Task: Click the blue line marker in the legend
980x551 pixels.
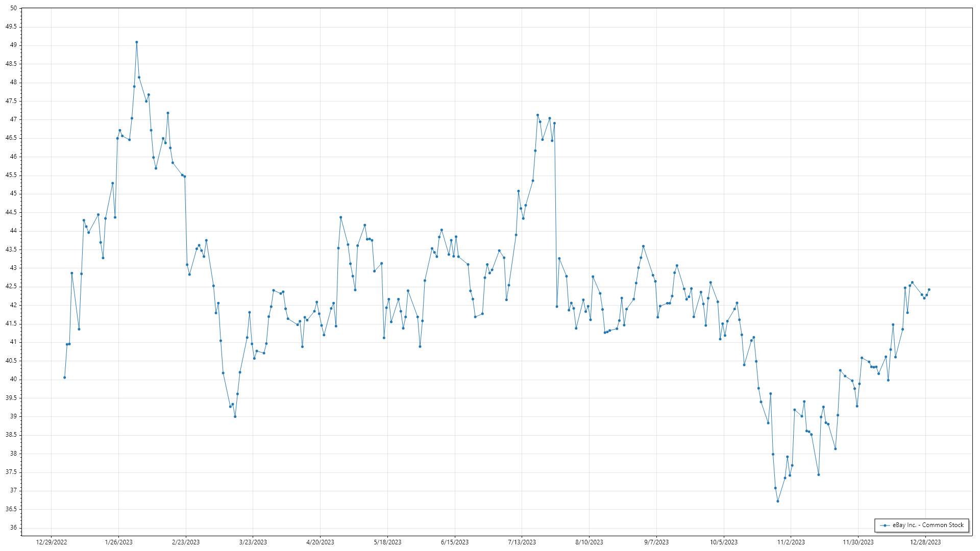Action: [885, 525]
